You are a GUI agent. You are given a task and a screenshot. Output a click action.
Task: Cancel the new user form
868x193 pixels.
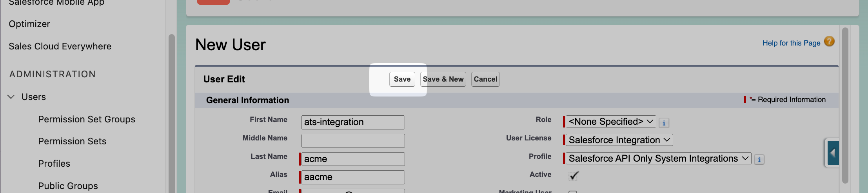point(485,79)
